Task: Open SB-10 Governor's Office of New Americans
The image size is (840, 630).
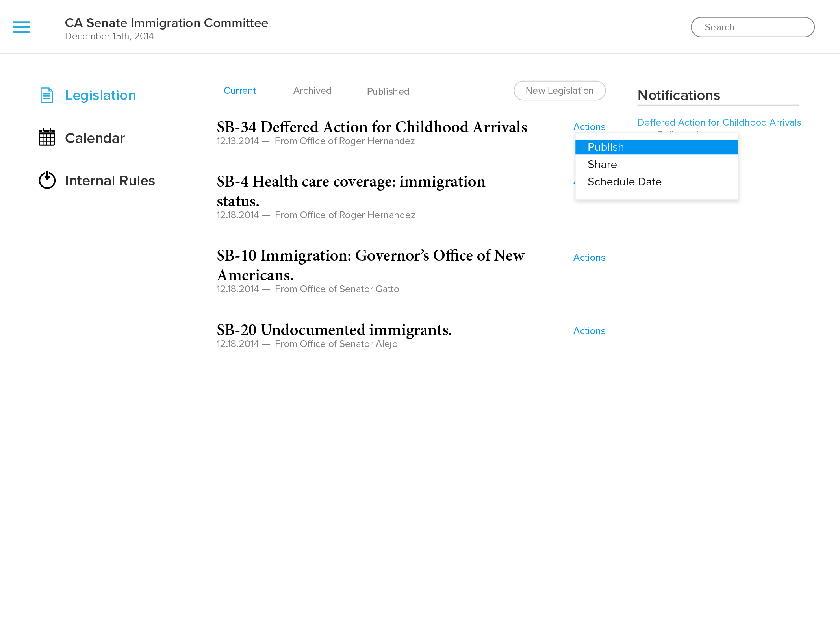Action: [x=371, y=265]
